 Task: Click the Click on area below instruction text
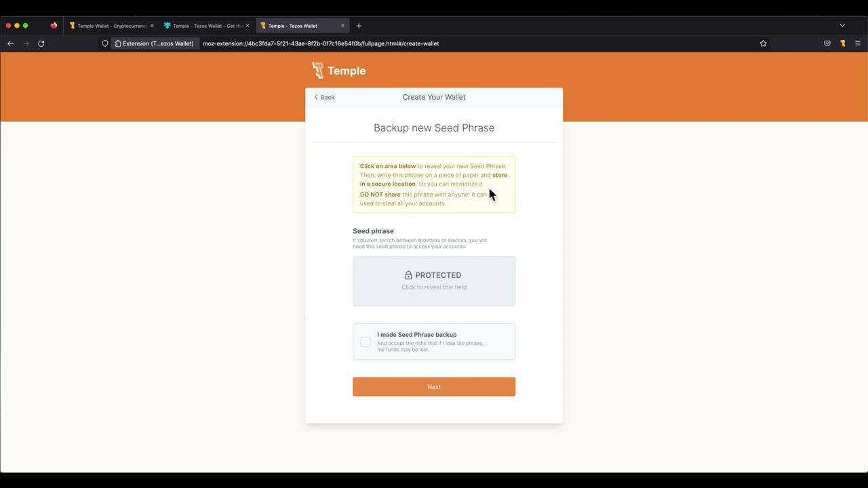coord(388,166)
